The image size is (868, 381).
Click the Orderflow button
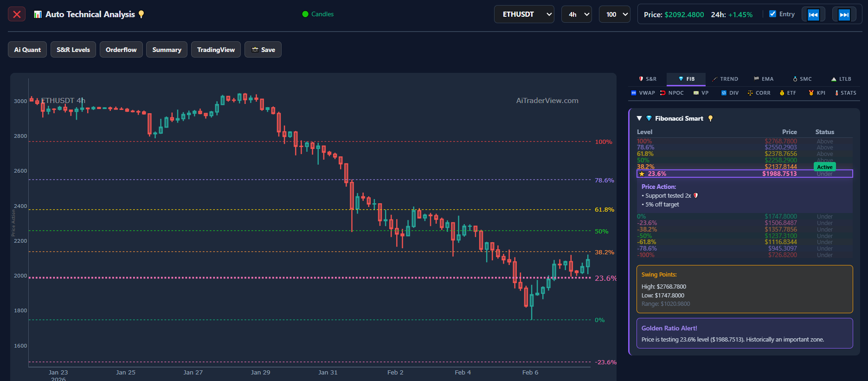coord(121,50)
